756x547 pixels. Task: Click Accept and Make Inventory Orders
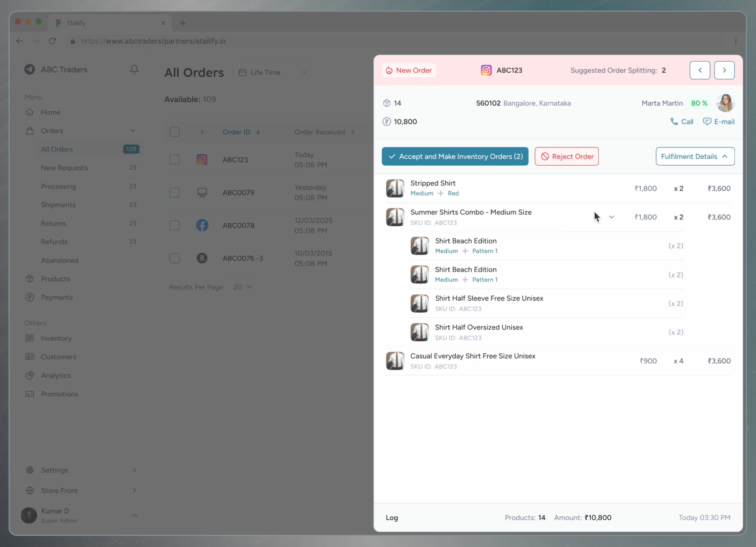(455, 156)
